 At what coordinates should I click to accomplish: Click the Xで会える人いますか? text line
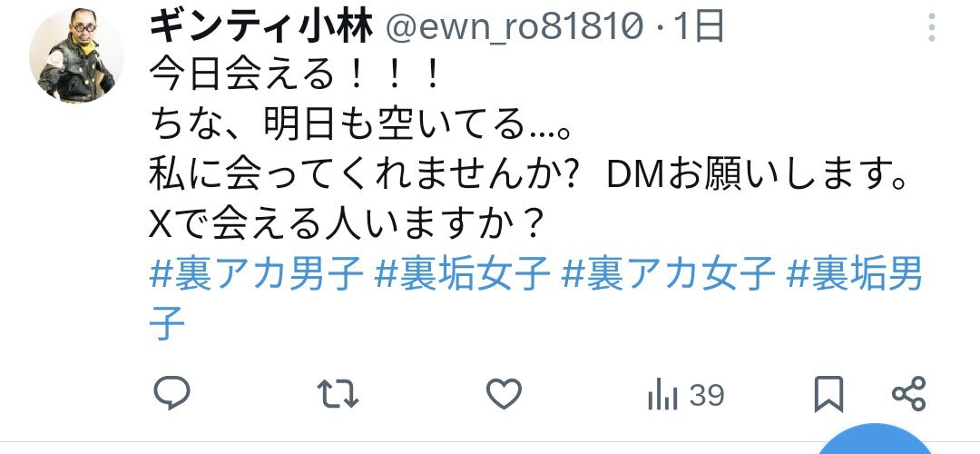[x=345, y=225]
